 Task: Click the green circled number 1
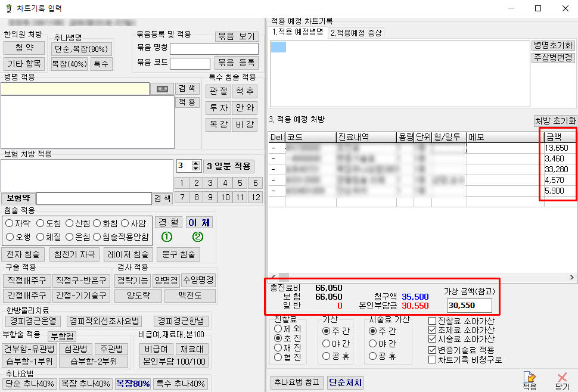tap(167, 237)
